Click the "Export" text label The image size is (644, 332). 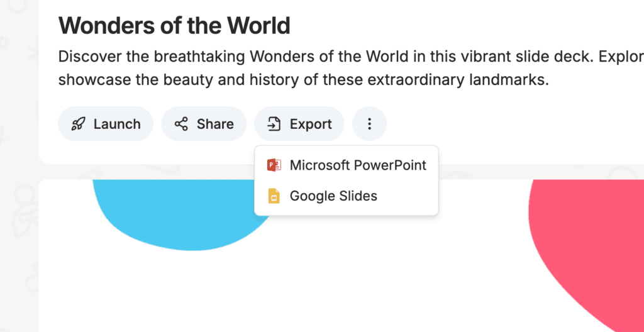pyautogui.click(x=311, y=124)
